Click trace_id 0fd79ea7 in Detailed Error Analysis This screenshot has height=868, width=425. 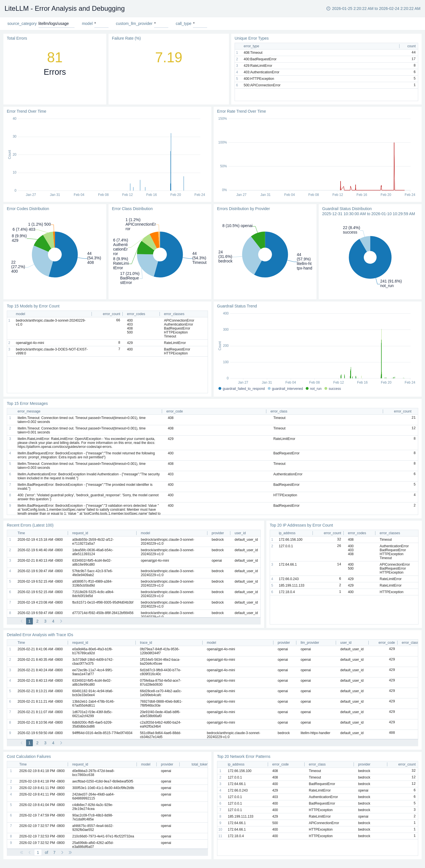point(160,651)
